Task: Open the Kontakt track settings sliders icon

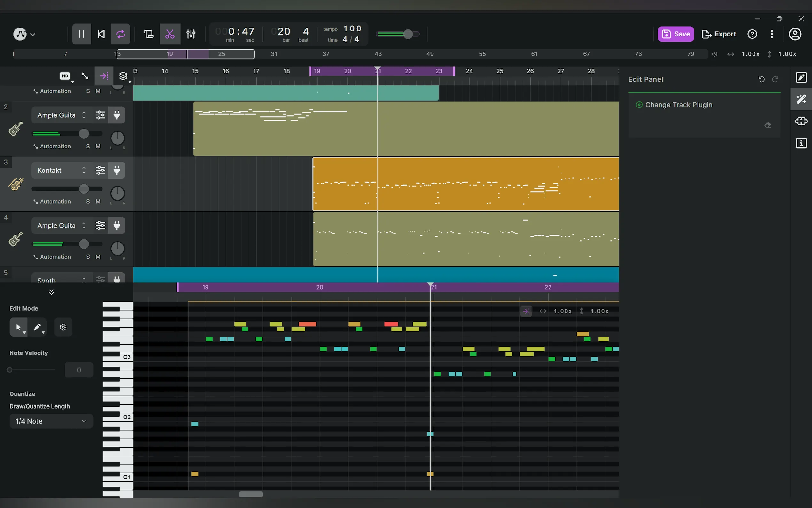Action: click(x=100, y=170)
